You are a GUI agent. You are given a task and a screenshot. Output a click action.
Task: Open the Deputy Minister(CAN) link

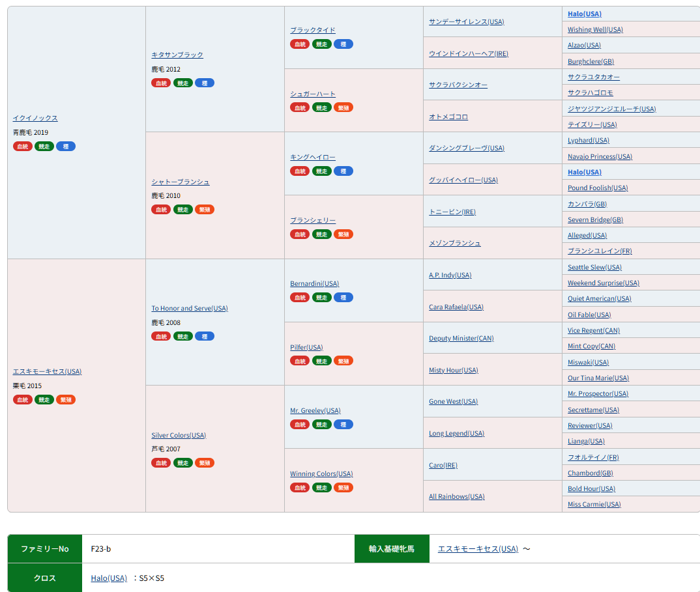[x=461, y=338]
